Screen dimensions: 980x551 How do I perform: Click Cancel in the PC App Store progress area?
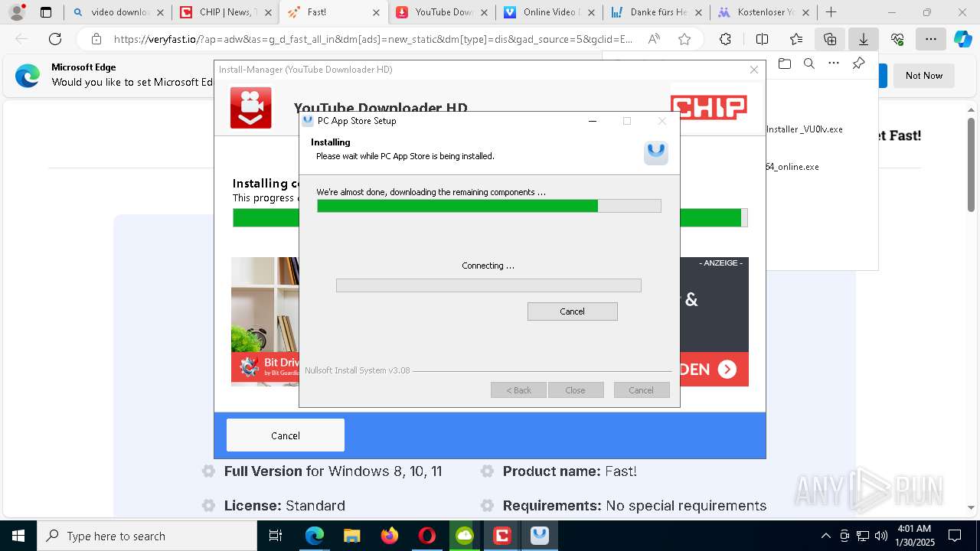tap(572, 311)
